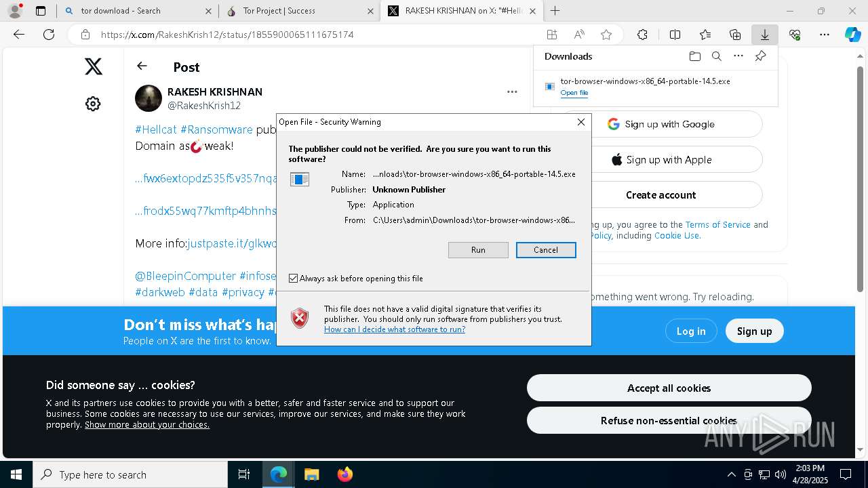The image size is (868, 488).
Task: Open Show more about your choices link
Action: pos(147,425)
